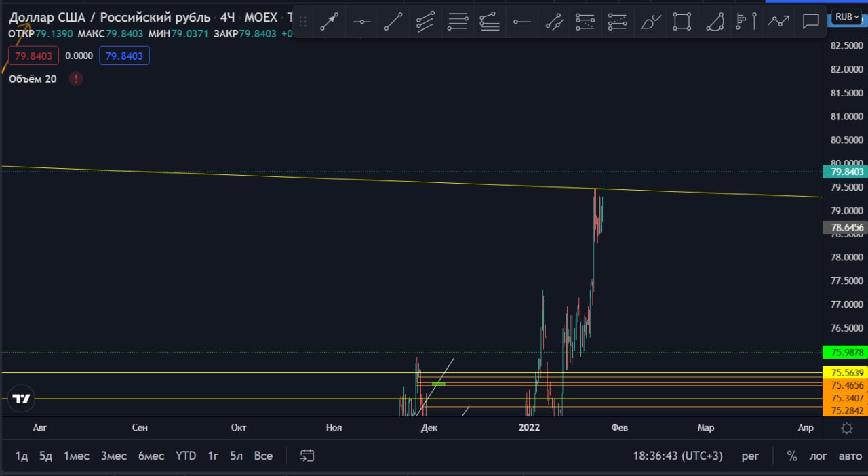Click the Авг time axis label
Image resolution: width=868 pixels, height=476 pixels.
point(41,427)
